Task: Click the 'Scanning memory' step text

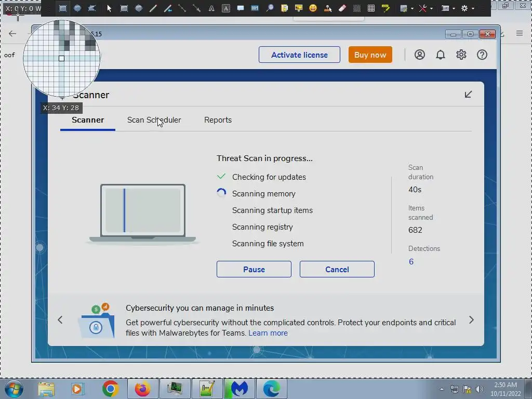Action: 263,194
